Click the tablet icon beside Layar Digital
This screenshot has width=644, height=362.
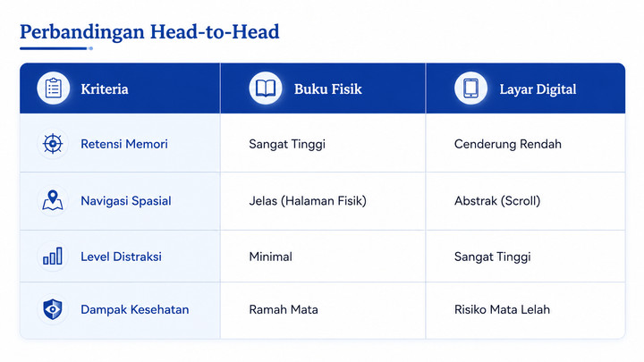[470, 88]
